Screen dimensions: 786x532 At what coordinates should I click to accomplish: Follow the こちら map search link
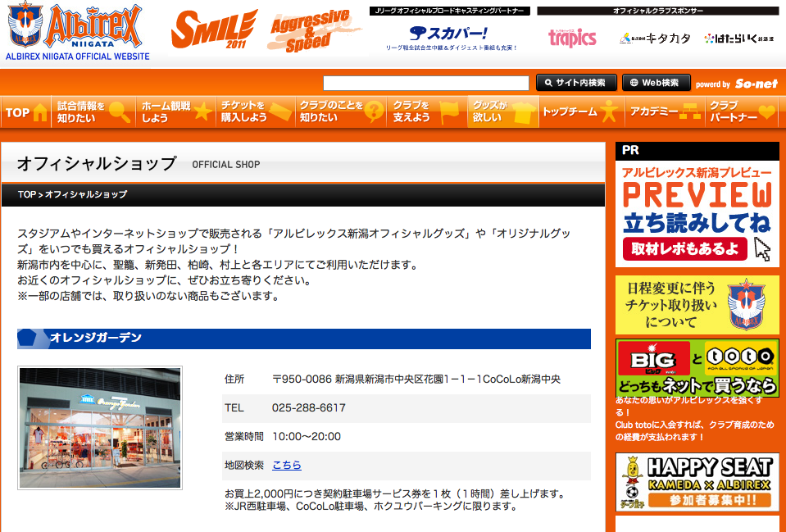pos(287,466)
